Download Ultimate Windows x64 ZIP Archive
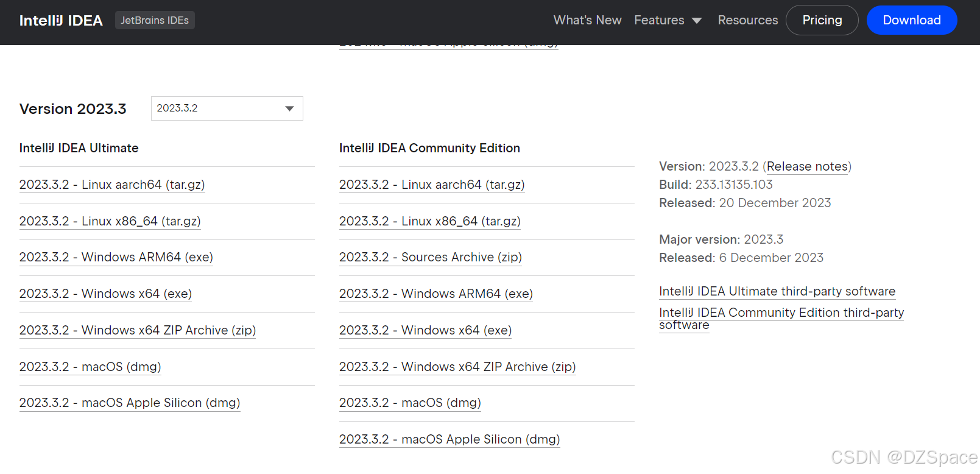Image resolution: width=980 pixels, height=474 pixels. tap(138, 330)
